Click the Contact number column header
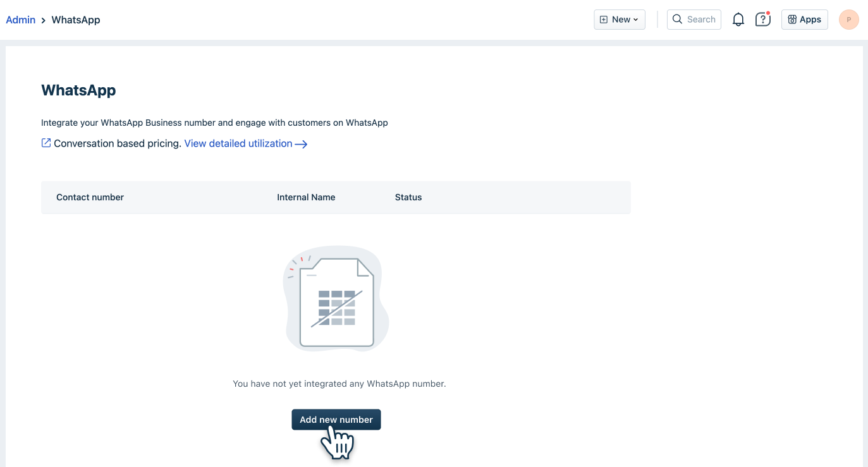Viewport: 868px width, 467px height. tap(90, 197)
